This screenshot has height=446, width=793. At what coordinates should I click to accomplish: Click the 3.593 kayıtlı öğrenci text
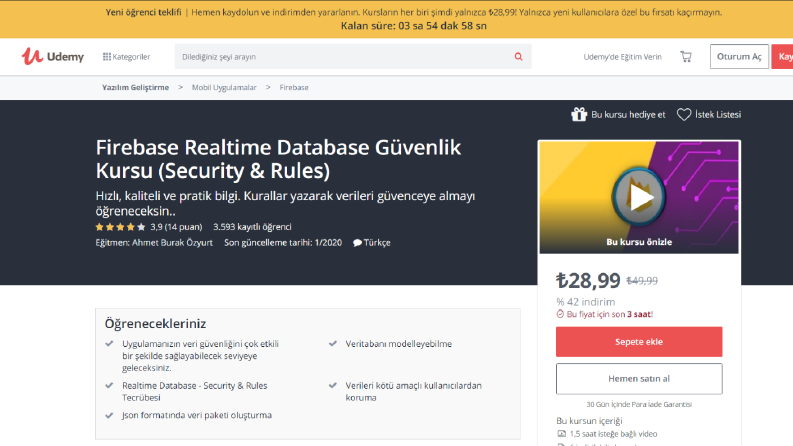click(252, 227)
